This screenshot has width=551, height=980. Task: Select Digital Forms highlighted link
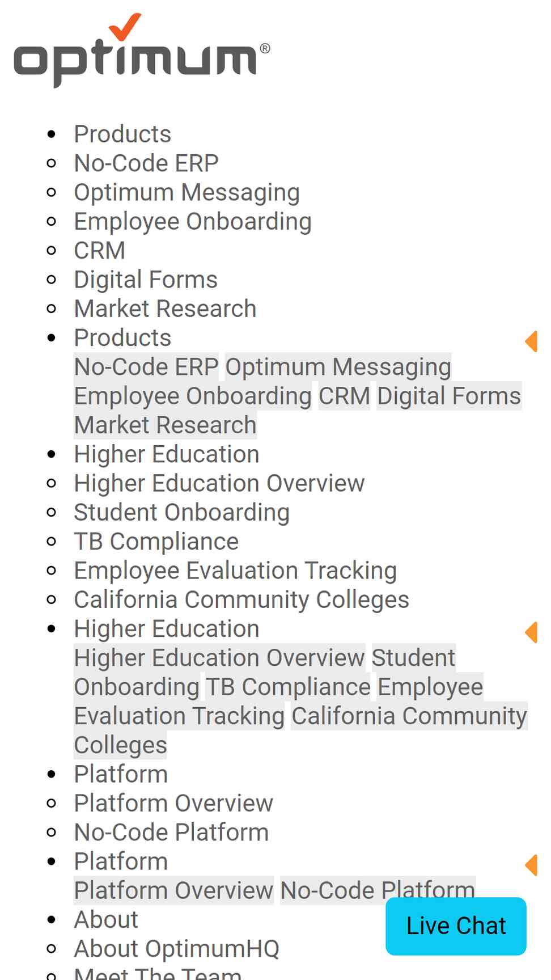[449, 396]
